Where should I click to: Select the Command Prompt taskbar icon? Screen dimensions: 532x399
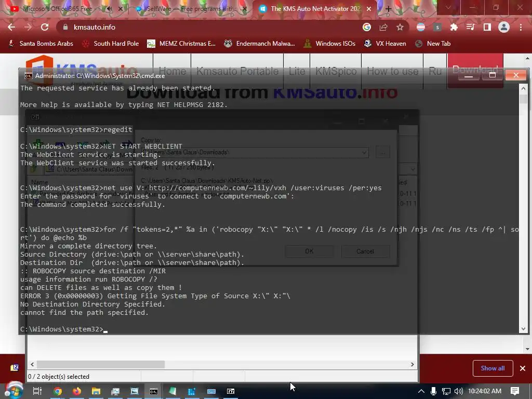click(154, 391)
